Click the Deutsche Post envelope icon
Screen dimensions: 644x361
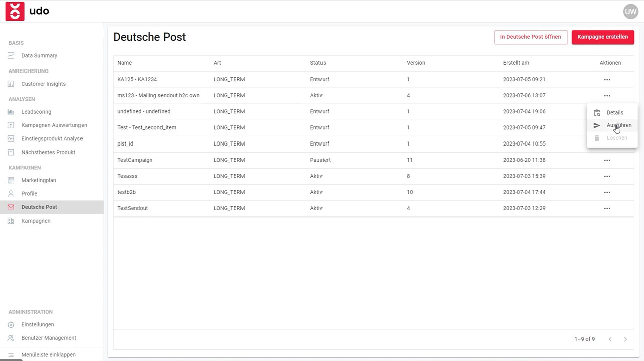11,207
